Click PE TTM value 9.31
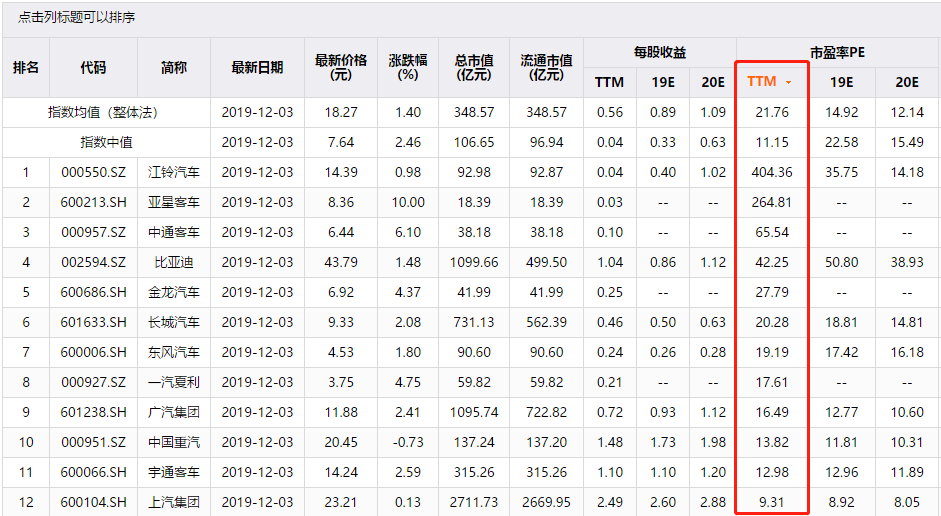This screenshot has height=516, width=941. click(x=772, y=502)
